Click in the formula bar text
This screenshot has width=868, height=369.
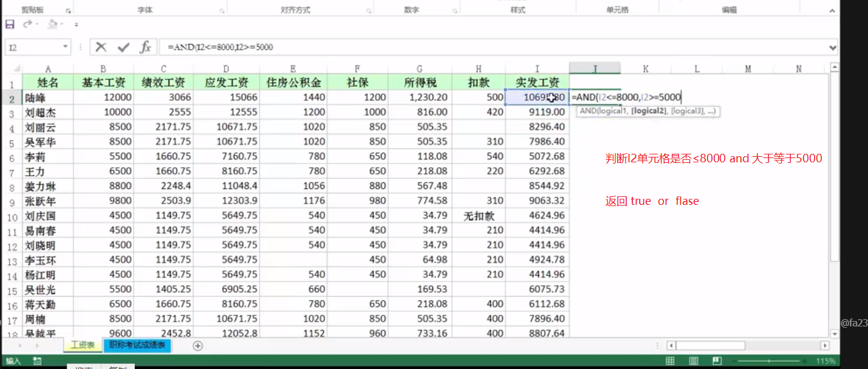click(x=220, y=47)
